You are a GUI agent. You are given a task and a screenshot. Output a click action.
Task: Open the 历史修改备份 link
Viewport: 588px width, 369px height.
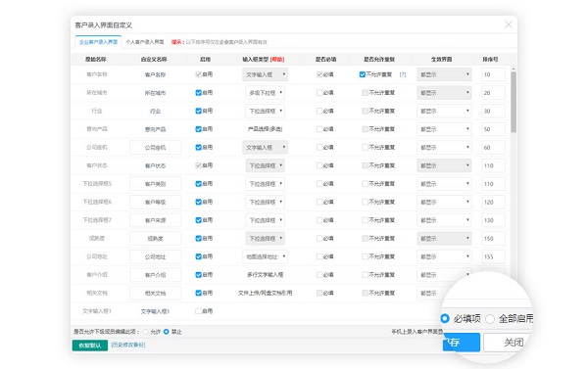tap(128, 345)
